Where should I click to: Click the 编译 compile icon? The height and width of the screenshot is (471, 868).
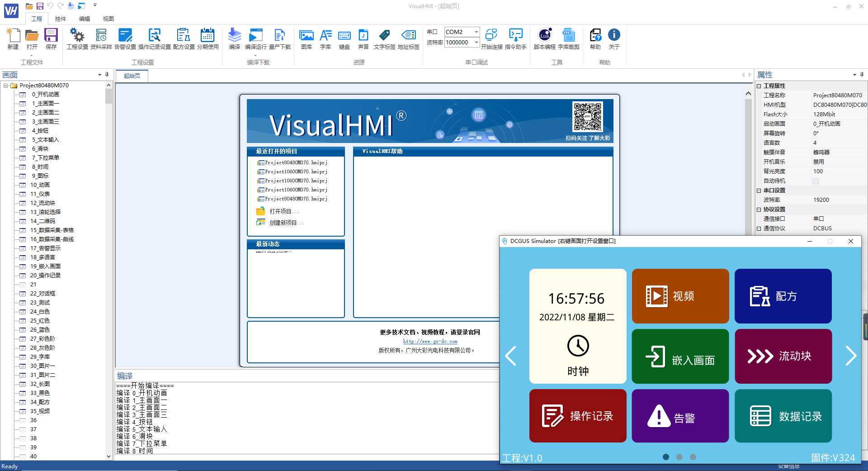coord(235,38)
